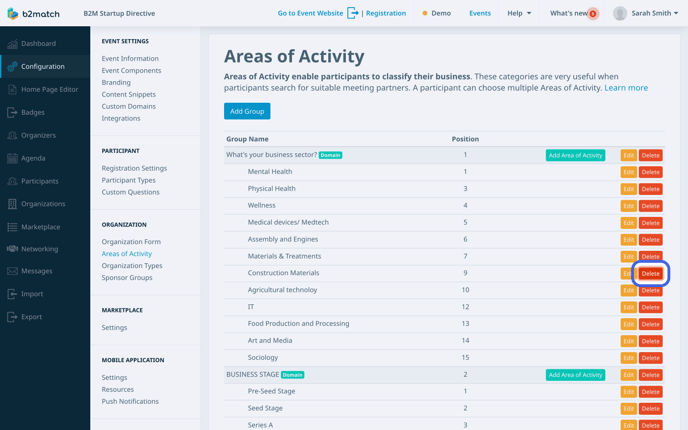
Task: Open Event Information settings
Action: [130, 58]
